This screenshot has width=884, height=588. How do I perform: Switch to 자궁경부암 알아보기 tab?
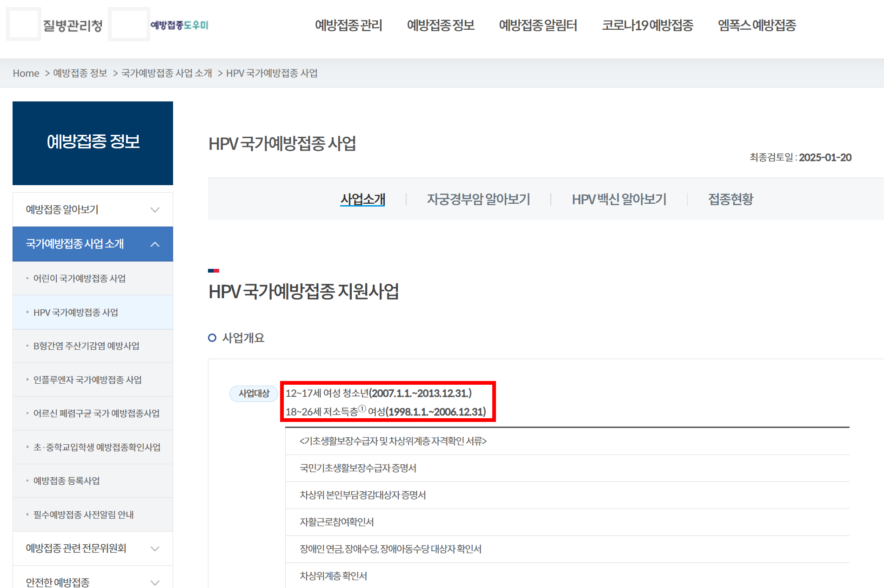click(478, 199)
